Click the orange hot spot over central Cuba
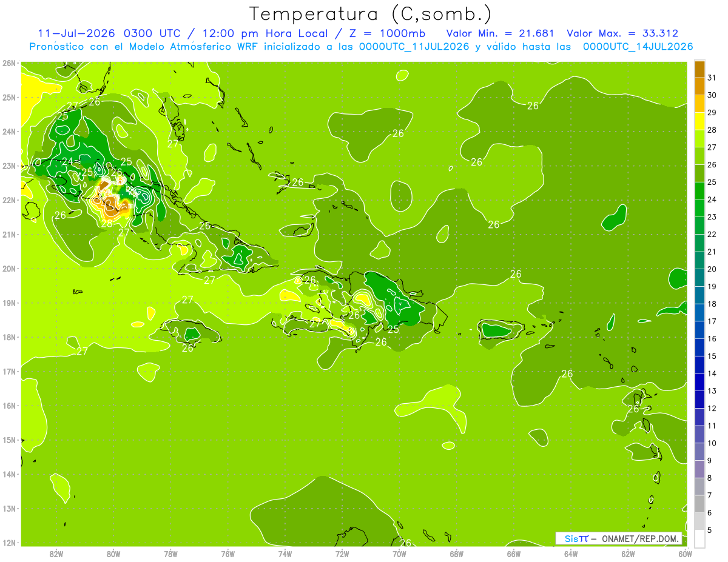Viewport: 728px width, 562px height. click(x=112, y=206)
